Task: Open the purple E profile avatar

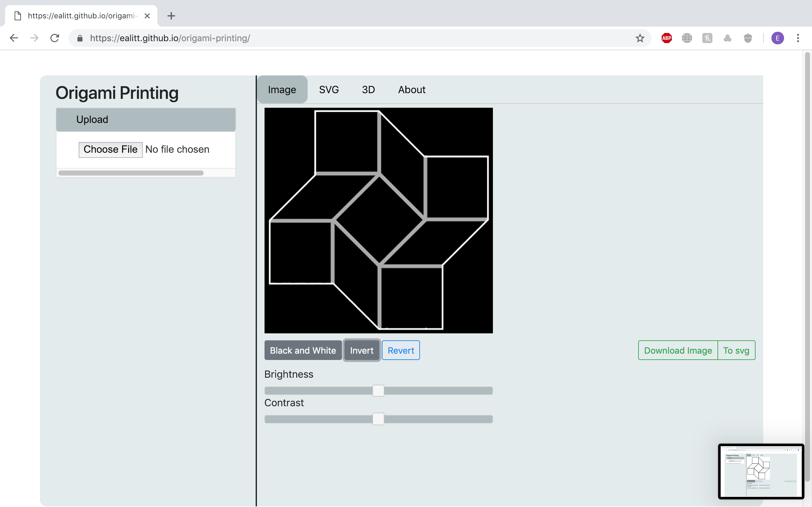Action: click(x=777, y=38)
